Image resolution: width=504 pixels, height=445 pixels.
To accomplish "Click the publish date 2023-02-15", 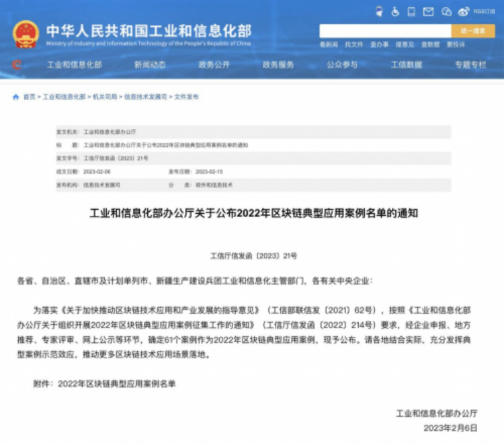I will (x=209, y=171).
